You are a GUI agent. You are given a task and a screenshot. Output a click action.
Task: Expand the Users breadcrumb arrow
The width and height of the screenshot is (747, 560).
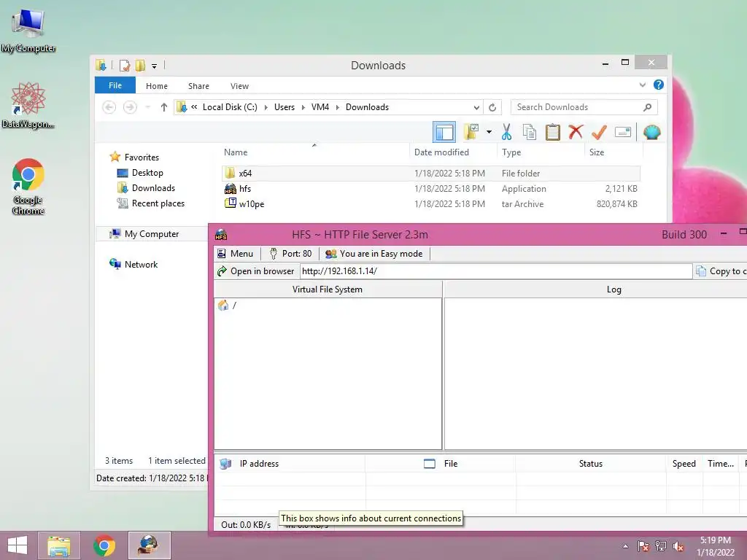click(303, 107)
